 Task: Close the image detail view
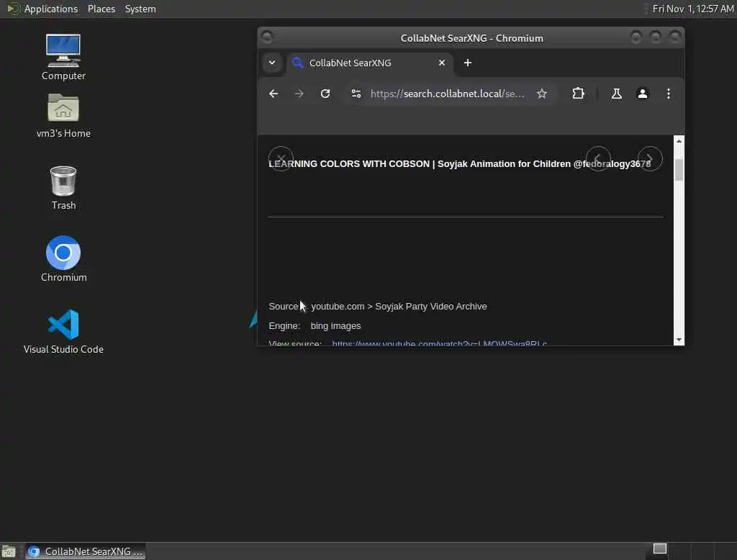(x=281, y=159)
